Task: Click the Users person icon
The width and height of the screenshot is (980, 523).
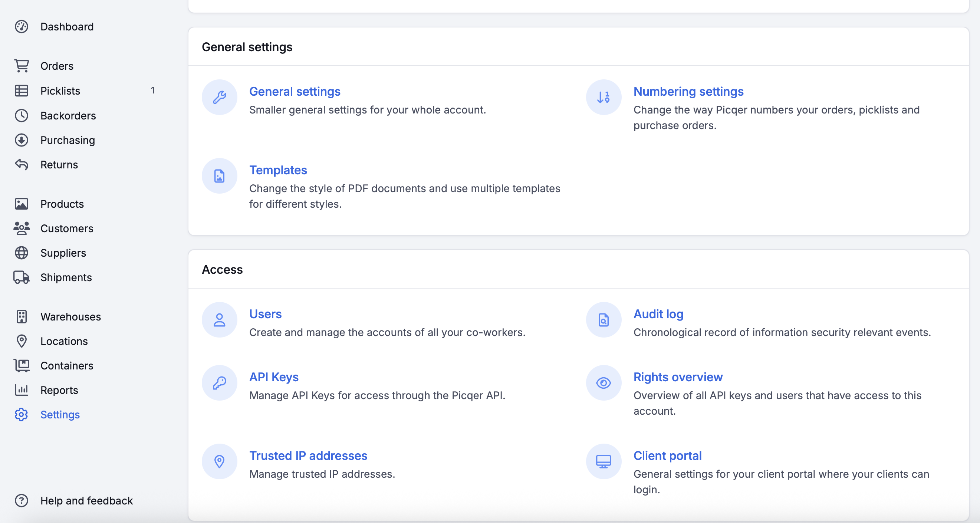Action: (220, 320)
